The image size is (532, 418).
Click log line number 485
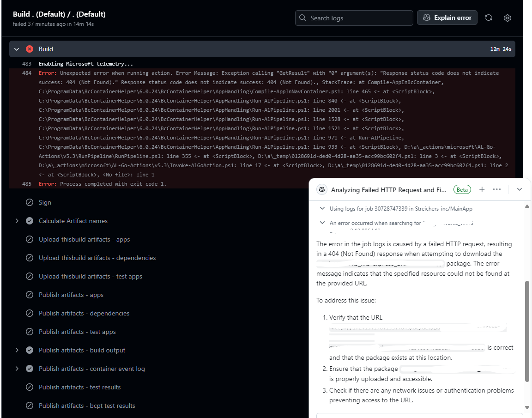point(27,184)
